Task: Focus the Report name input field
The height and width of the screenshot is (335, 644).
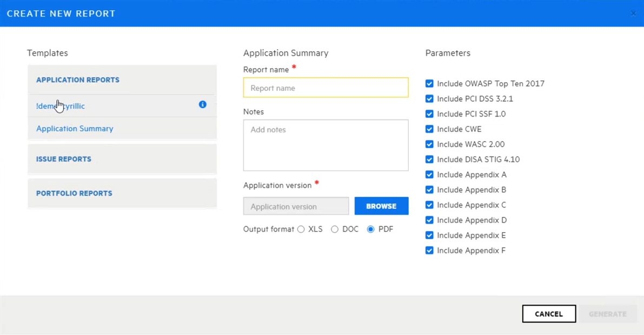Action: [326, 88]
